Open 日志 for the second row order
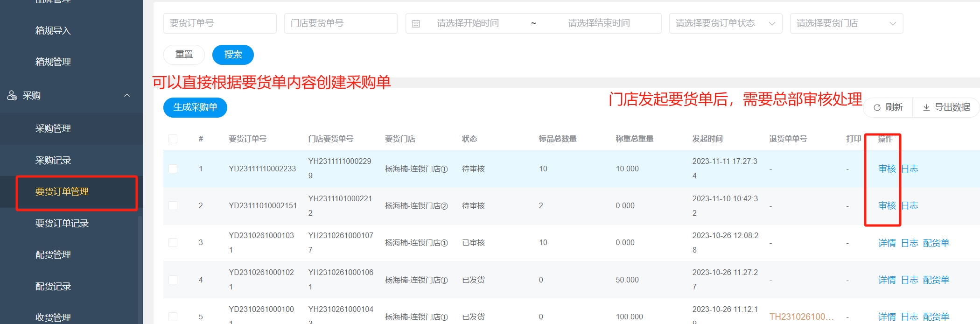 pyautogui.click(x=909, y=205)
